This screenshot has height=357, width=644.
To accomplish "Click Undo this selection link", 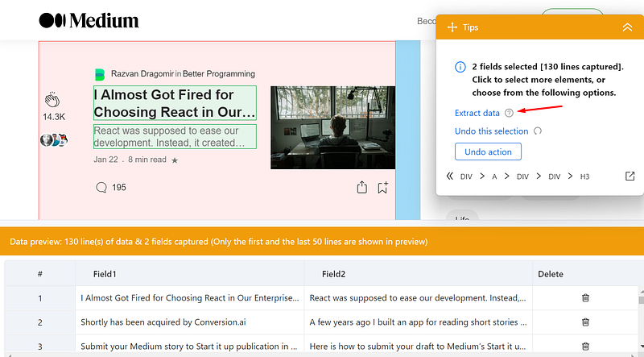I will pos(491,131).
